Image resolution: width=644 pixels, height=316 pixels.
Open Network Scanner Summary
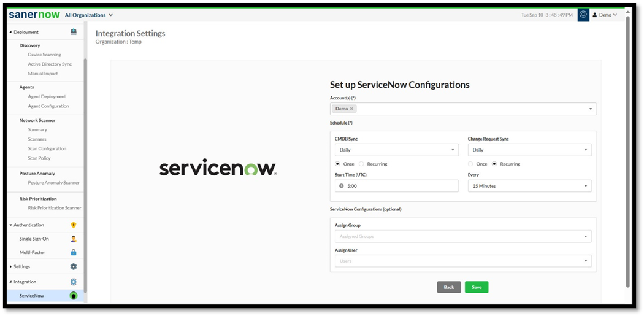click(x=37, y=129)
